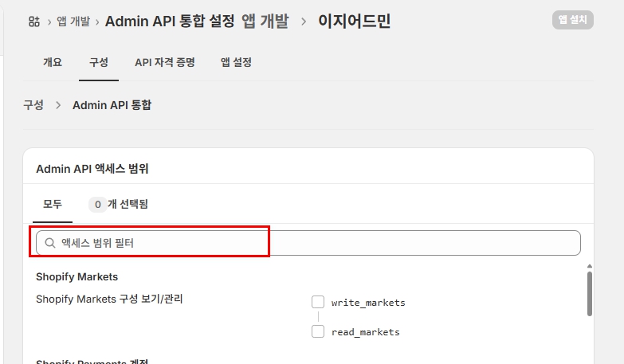Image resolution: width=624 pixels, height=364 pixels.
Task: Open the API 자격 증명 tab
Action: pyautogui.click(x=165, y=62)
